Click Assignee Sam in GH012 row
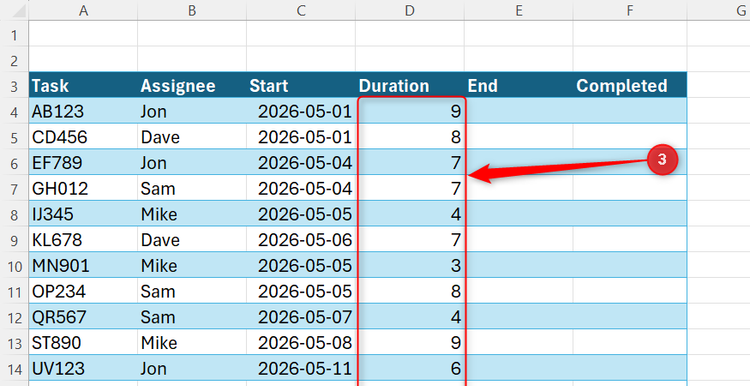Viewport: 750px width, 386px height. tap(192, 188)
